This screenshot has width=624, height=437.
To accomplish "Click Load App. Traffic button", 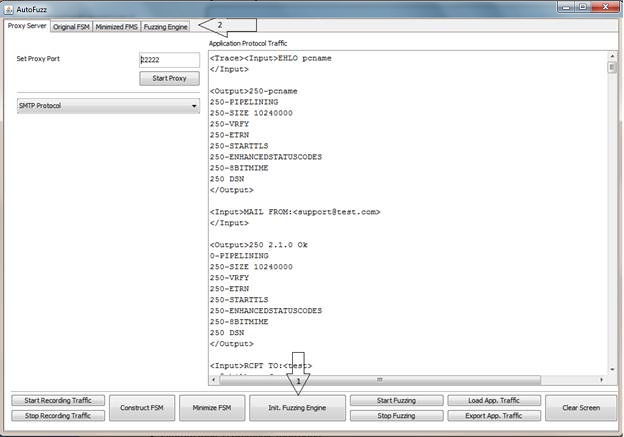I will pos(494,400).
